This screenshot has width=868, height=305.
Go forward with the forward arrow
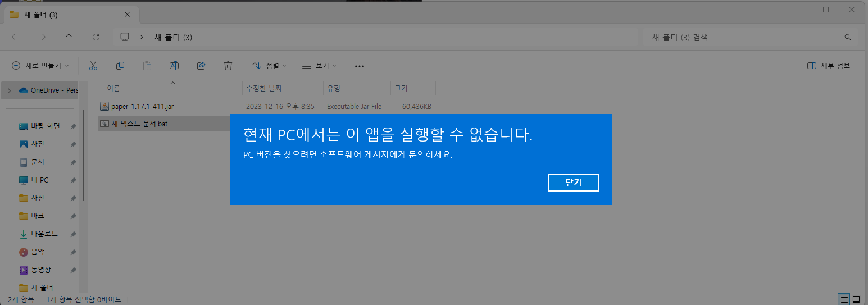pyautogui.click(x=42, y=37)
